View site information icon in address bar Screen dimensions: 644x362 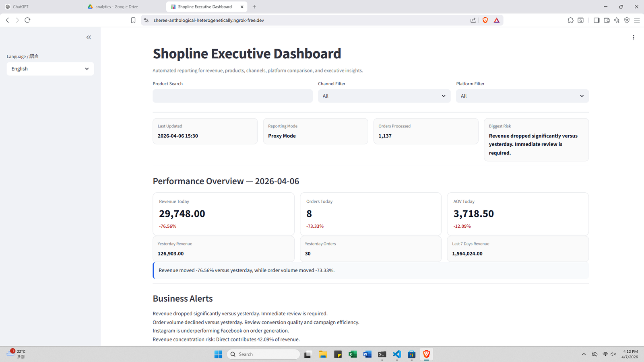(x=146, y=20)
